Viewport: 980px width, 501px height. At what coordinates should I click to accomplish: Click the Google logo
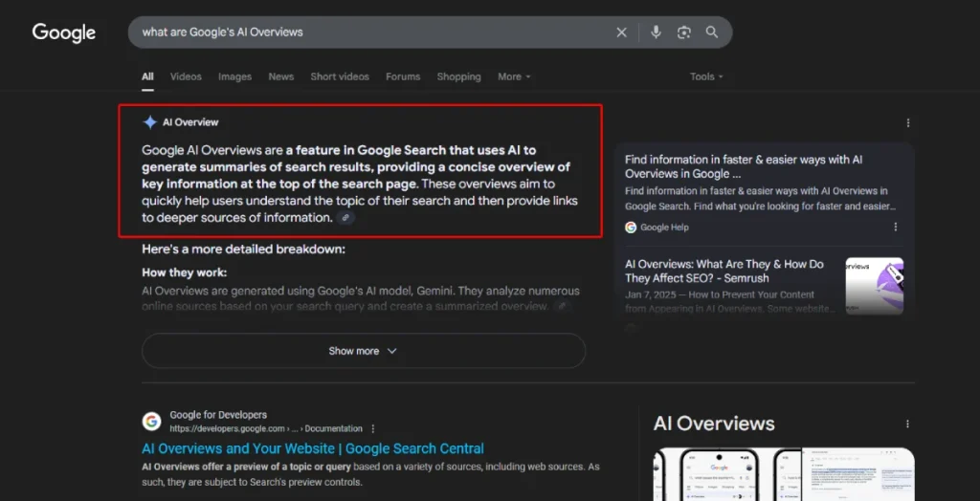(64, 33)
